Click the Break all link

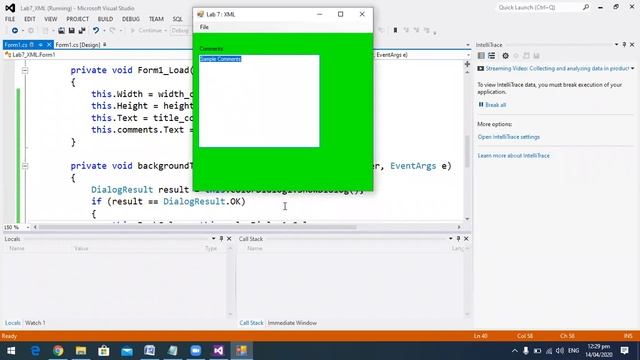click(496, 105)
